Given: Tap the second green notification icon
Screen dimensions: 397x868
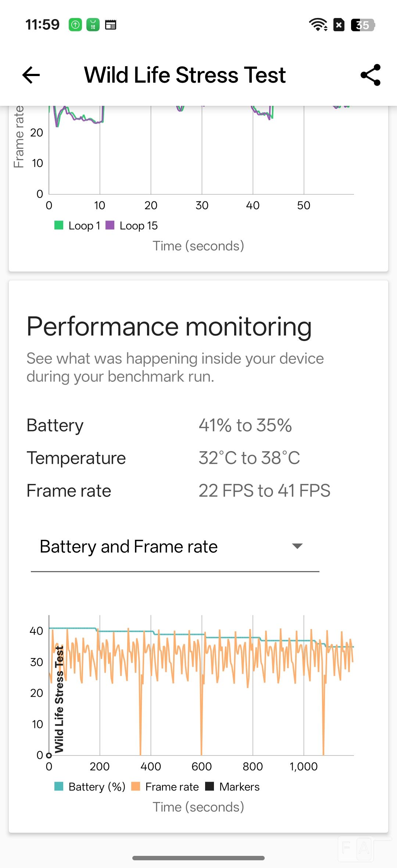Looking at the screenshot, I should pos(93,25).
